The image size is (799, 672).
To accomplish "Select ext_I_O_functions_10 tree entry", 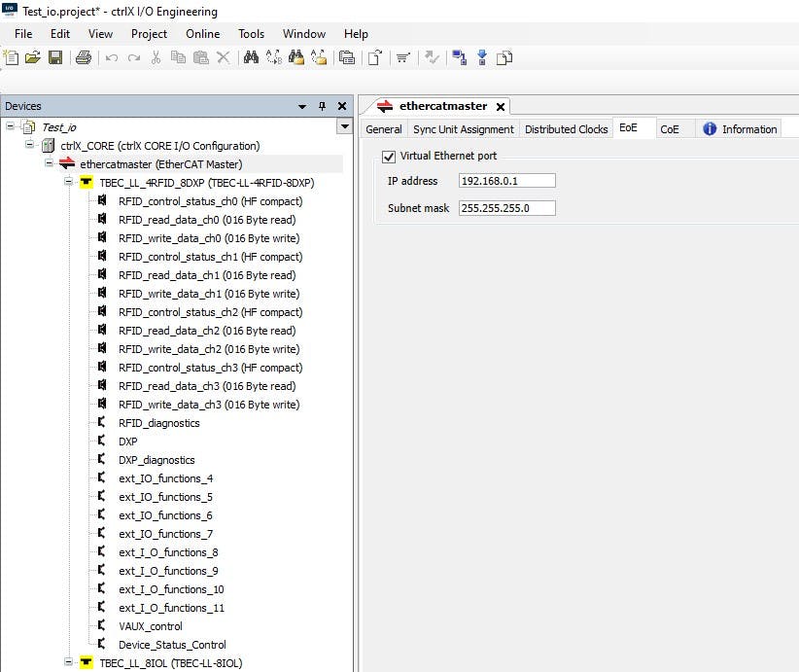I will click(171, 589).
